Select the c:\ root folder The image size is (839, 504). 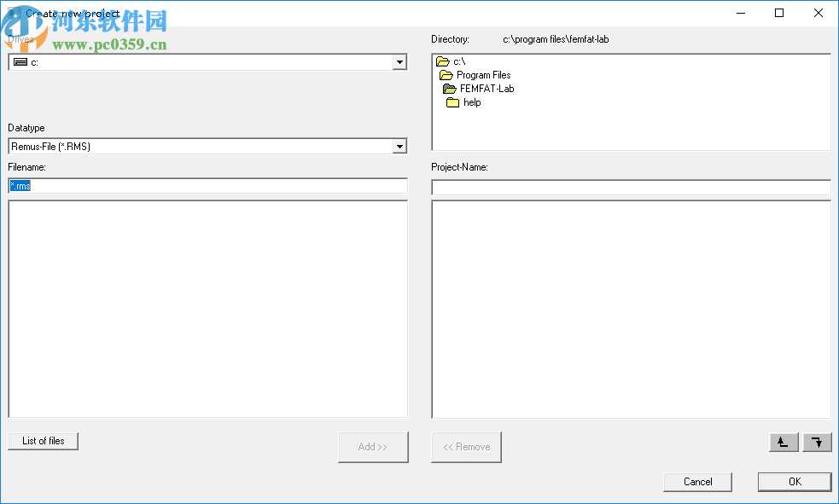click(459, 61)
